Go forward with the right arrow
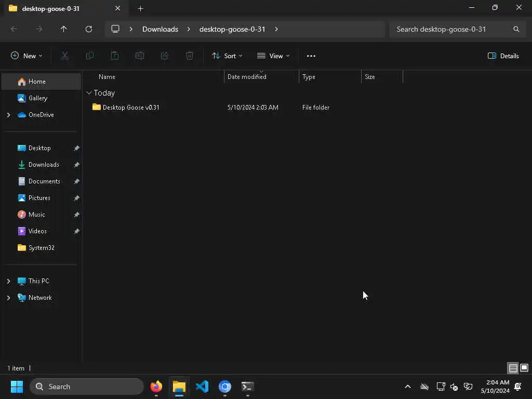 (x=39, y=29)
